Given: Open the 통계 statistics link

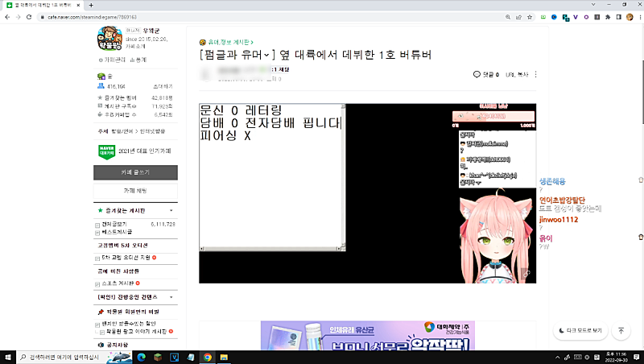Looking at the screenshot, I should 138,60.
